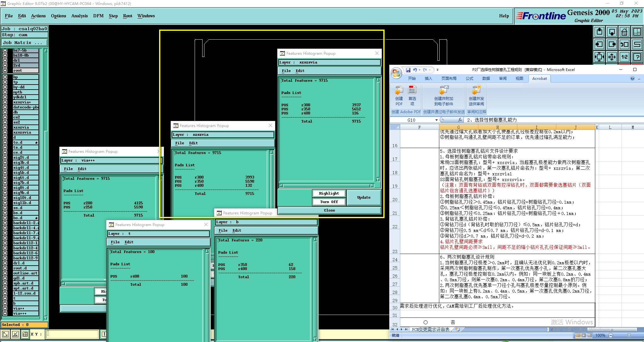This screenshot has width=644, height=342.
Task: Click the Home view icon
Action: pyautogui.click(x=625, y=32)
